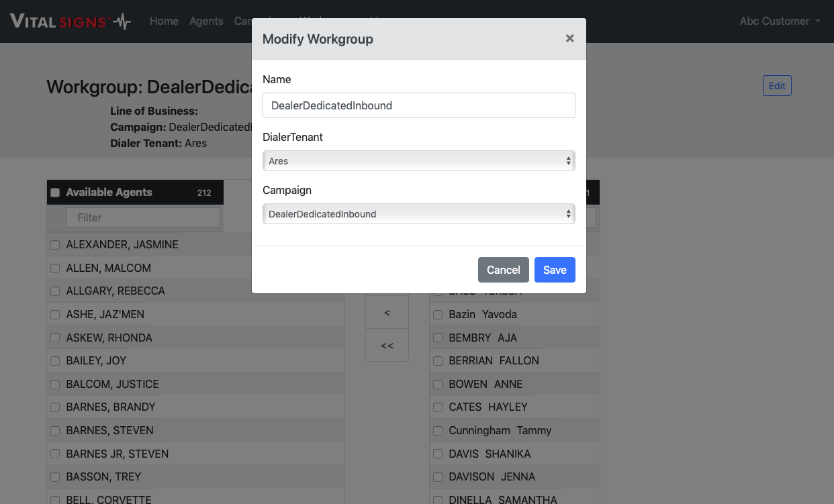Click into the Name text field

point(418,105)
